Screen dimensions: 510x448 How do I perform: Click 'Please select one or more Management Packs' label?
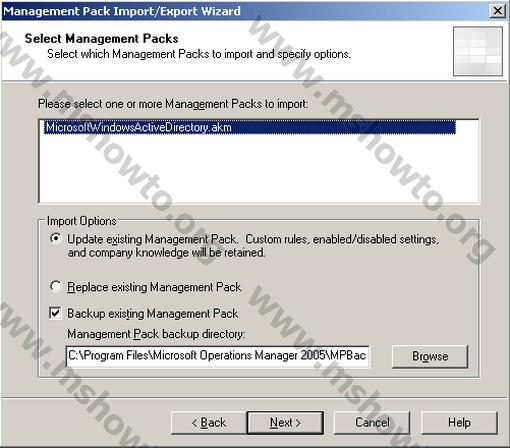(173, 104)
